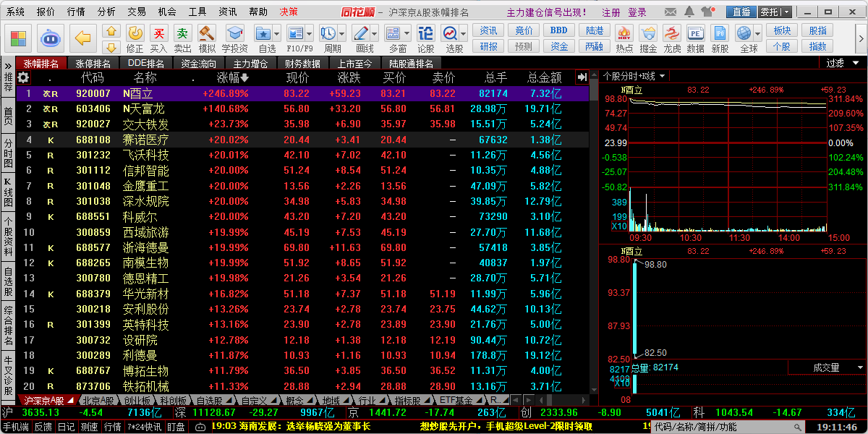The width and height of the screenshot is (868, 434).
Task: Switch to the 资金流向 tab
Action: (x=198, y=64)
